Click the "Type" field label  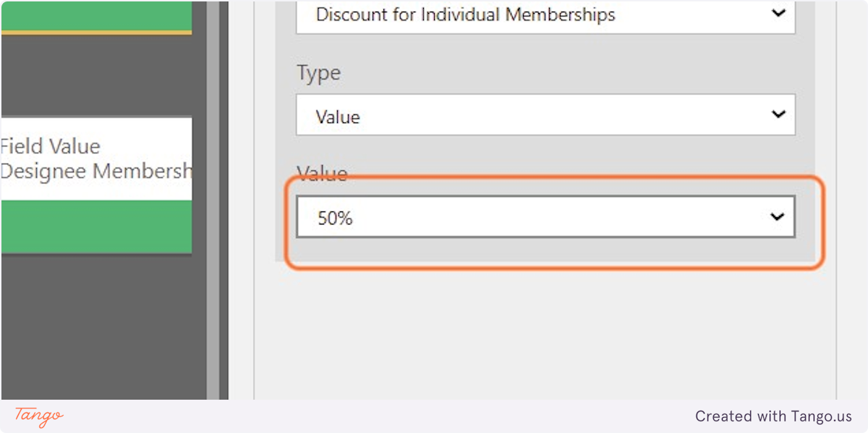(x=318, y=73)
